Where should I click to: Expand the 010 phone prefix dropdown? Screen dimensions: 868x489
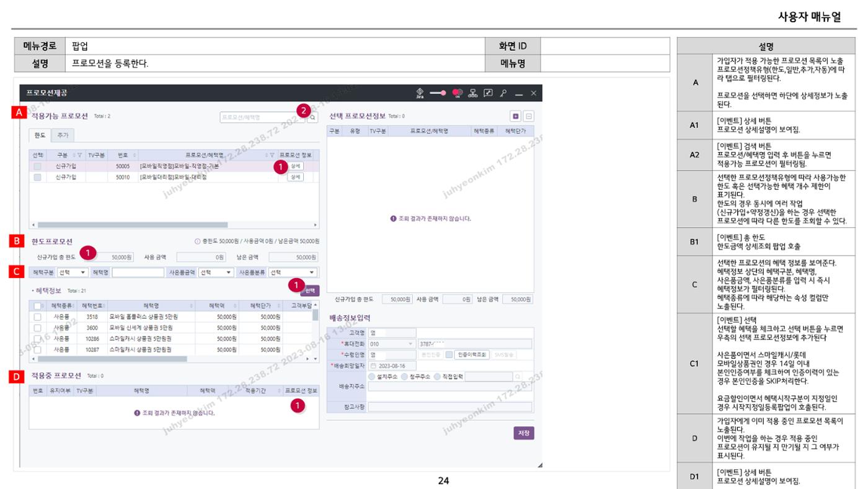click(x=392, y=344)
